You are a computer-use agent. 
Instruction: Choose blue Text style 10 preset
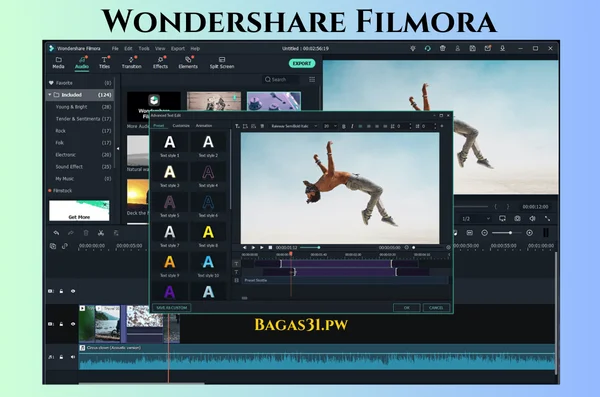pos(208,265)
